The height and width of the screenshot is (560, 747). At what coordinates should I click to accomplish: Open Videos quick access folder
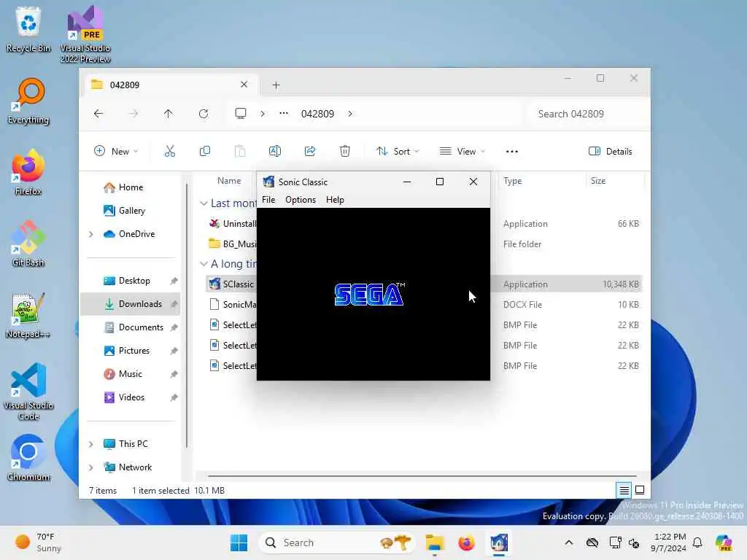click(131, 397)
